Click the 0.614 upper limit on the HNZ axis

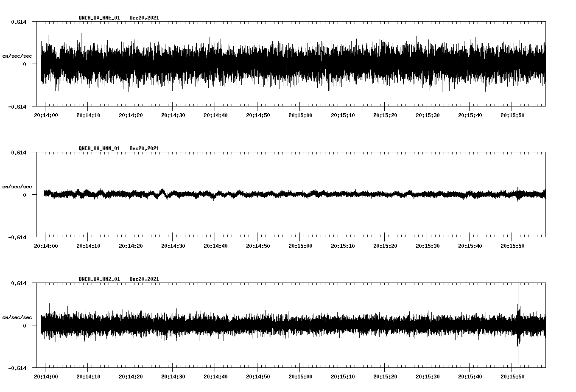19,283
